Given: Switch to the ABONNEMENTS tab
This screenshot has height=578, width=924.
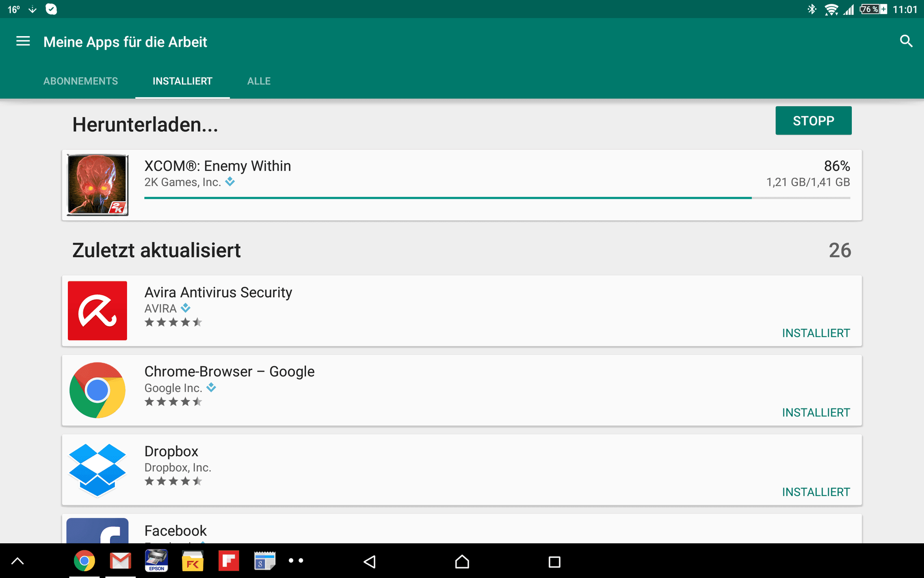Looking at the screenshot, I should click(x=81, y=81).
